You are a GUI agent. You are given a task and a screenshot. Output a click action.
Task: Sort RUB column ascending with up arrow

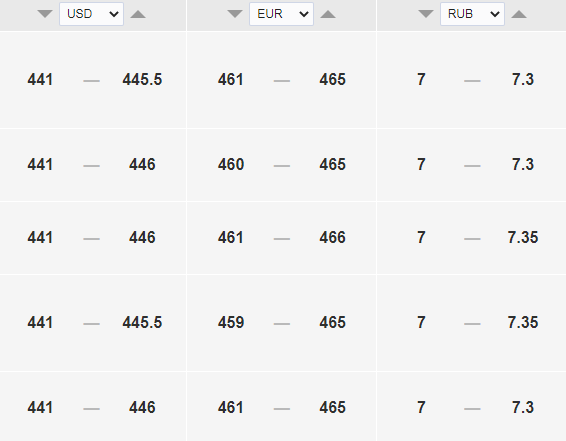[519, 14]
